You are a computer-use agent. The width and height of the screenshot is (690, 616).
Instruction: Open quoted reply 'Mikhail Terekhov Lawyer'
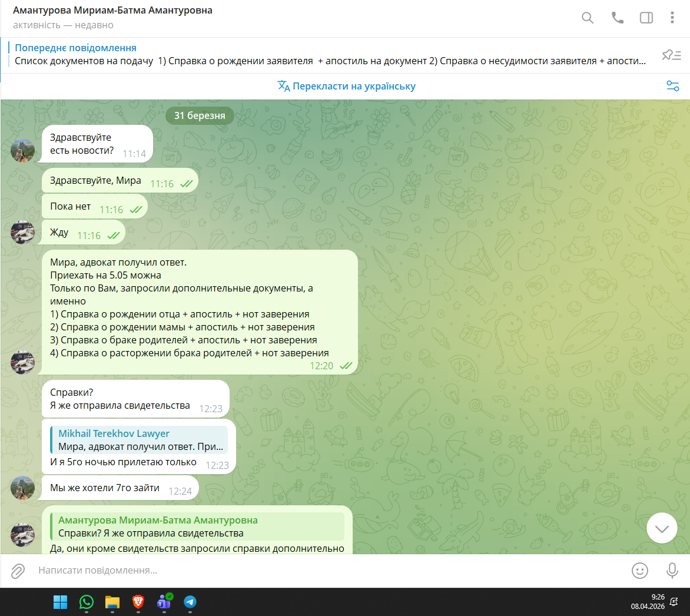[x=139, y=439]
